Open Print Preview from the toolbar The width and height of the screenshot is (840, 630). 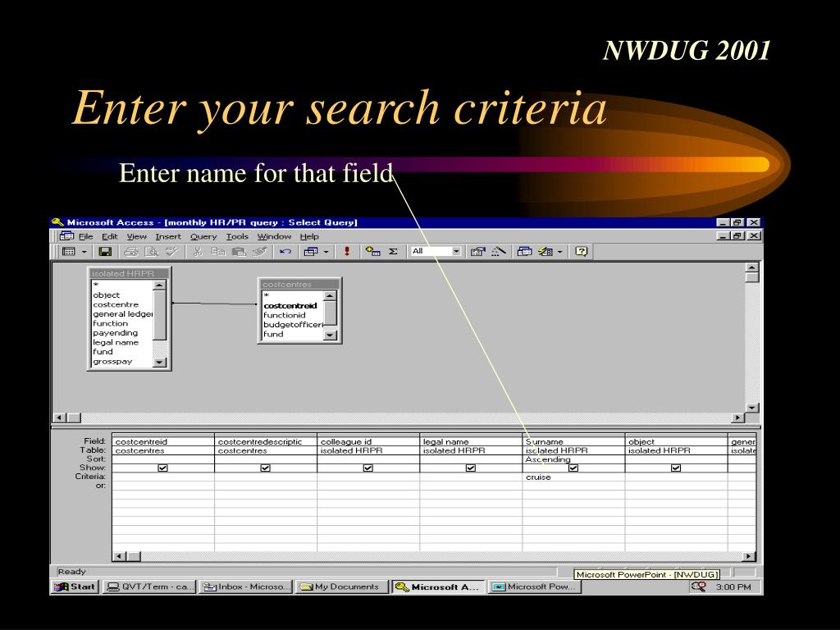pyautogui.click(x=152, y=251)
